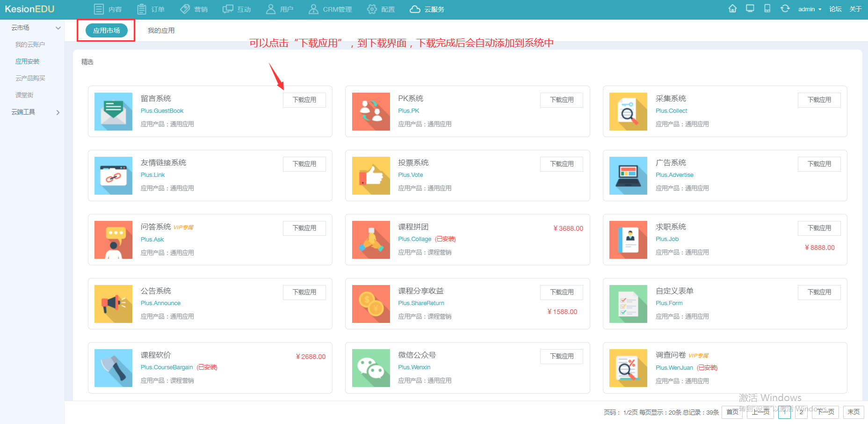Viewport: 868px width, 424px height.
Task: Click the 采集系统 magnifier icon
Action: [628, 111]
